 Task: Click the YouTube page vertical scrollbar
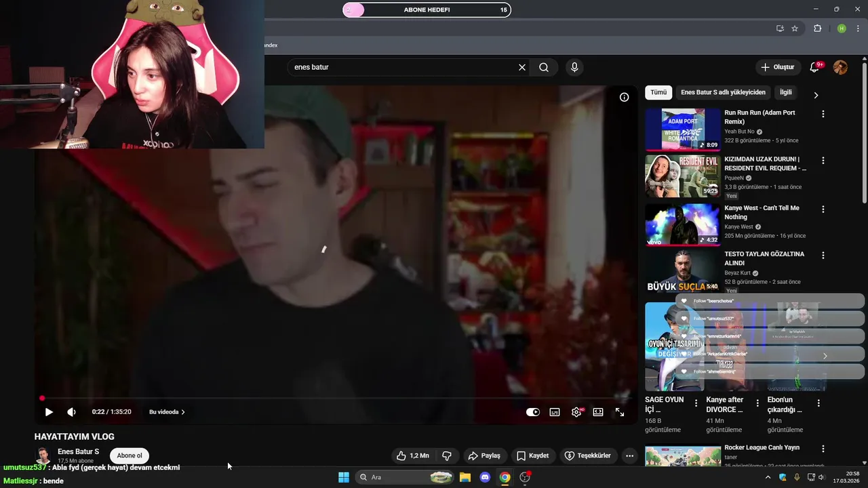point(864,133)
